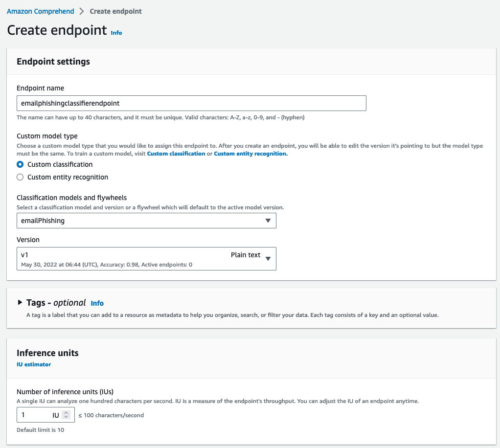The width and height of the screenshot is (500, 448).
Task: Focus the number of inference units field
Action: pyautogui.click(x=35, y=415)
